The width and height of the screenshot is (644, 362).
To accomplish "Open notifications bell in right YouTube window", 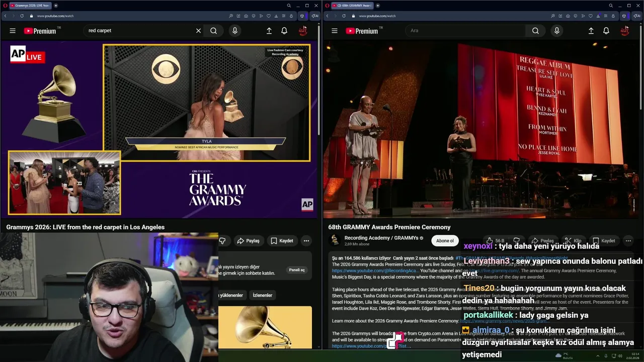I will [x=606, y=31].
